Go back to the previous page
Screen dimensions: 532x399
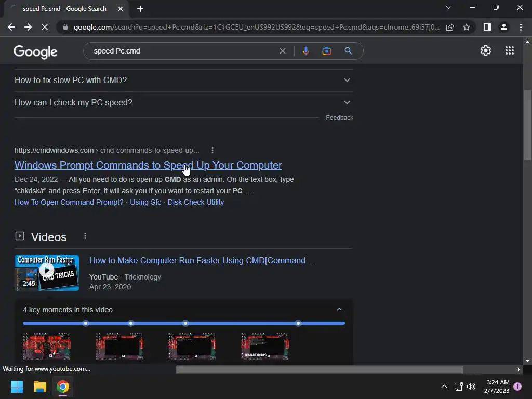point(11,27)
